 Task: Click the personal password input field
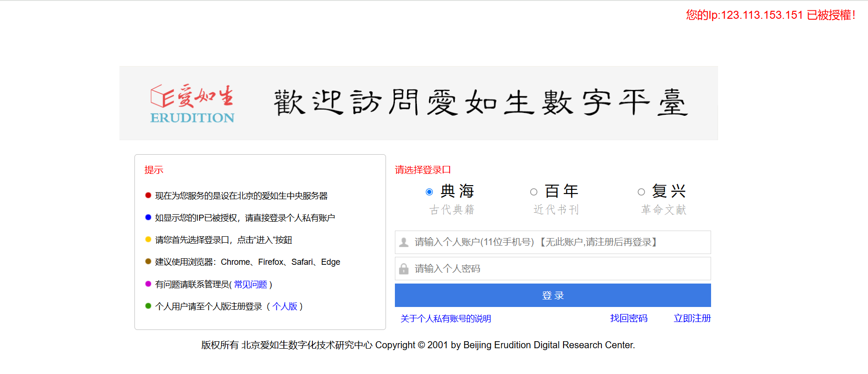pos(553,269)
